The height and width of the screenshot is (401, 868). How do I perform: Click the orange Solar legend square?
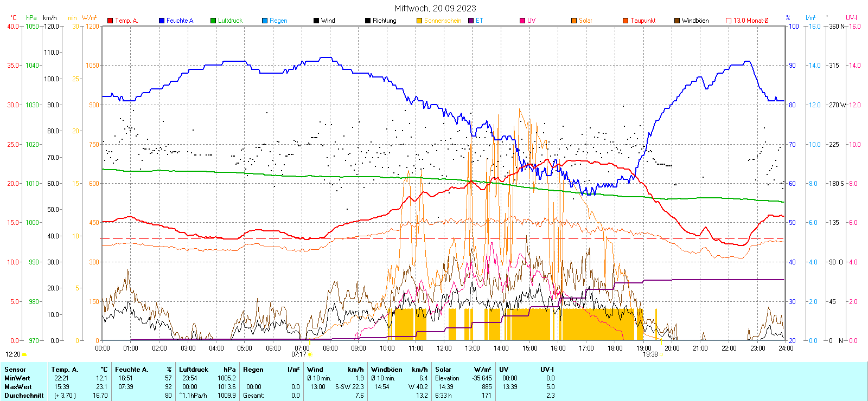[574, 21]
